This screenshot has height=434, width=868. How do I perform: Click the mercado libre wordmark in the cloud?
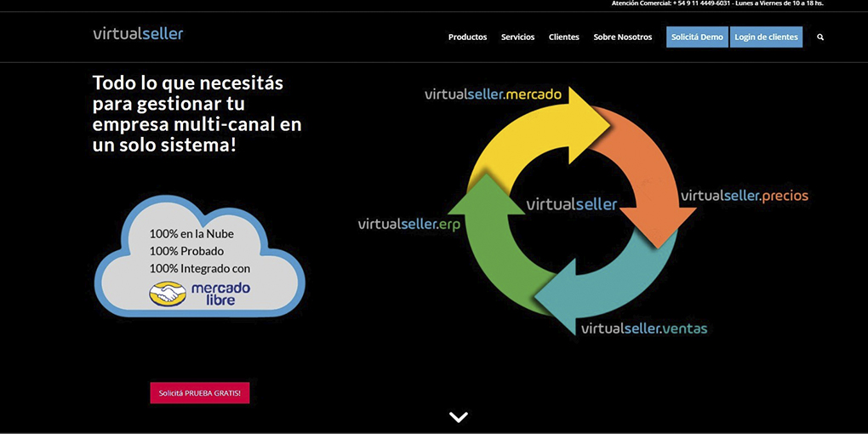pyautogui.click(x=220, y=294)
